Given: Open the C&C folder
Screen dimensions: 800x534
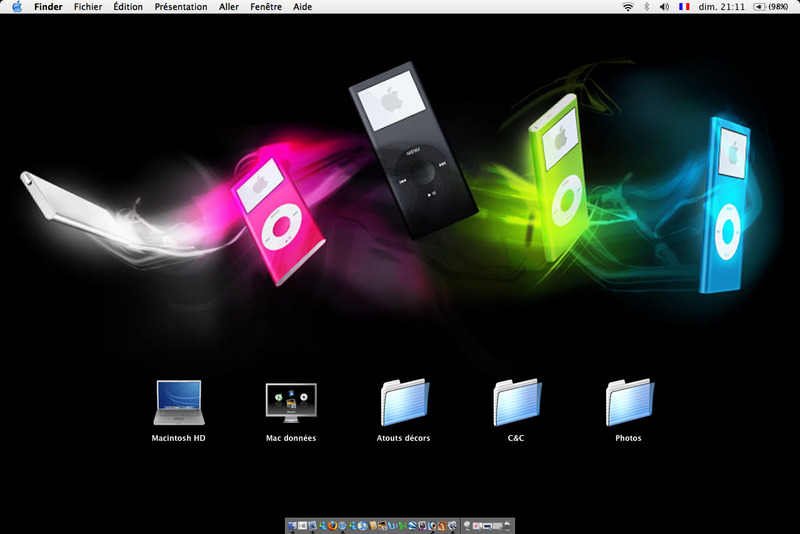Looking at the screenshot, I should [517, 403].
